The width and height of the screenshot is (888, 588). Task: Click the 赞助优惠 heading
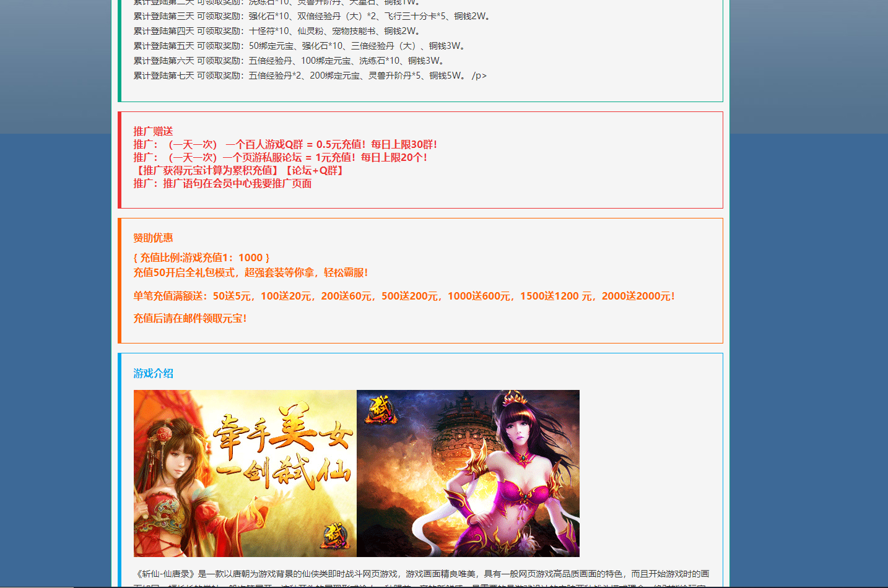pos(153,238)
